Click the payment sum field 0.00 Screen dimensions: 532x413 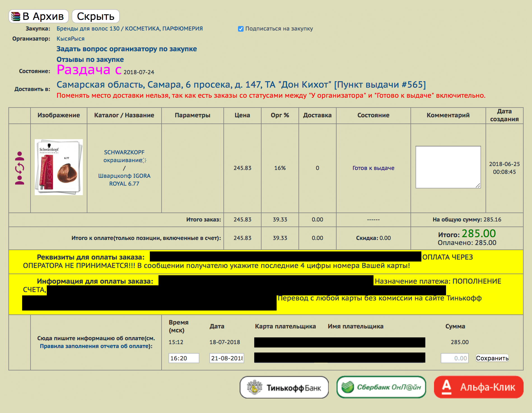point(455,358)
